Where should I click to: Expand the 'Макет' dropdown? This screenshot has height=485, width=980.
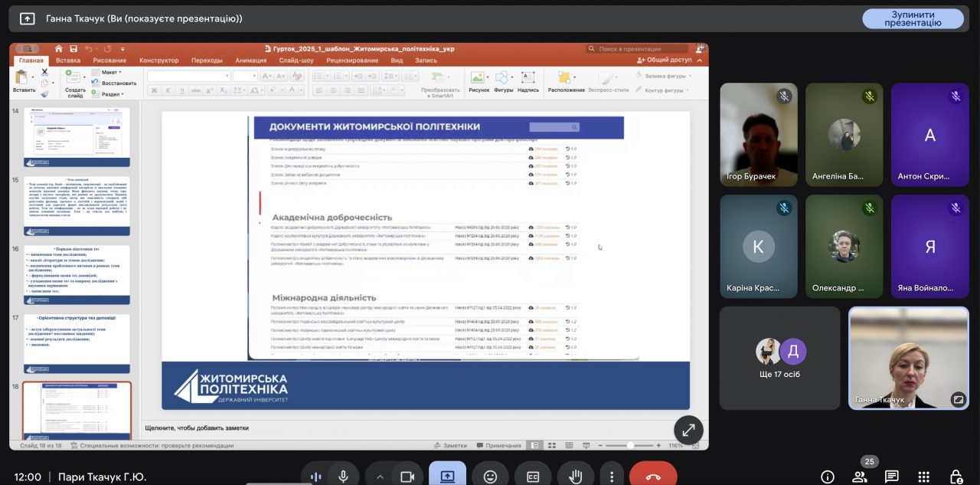[109, 72]
